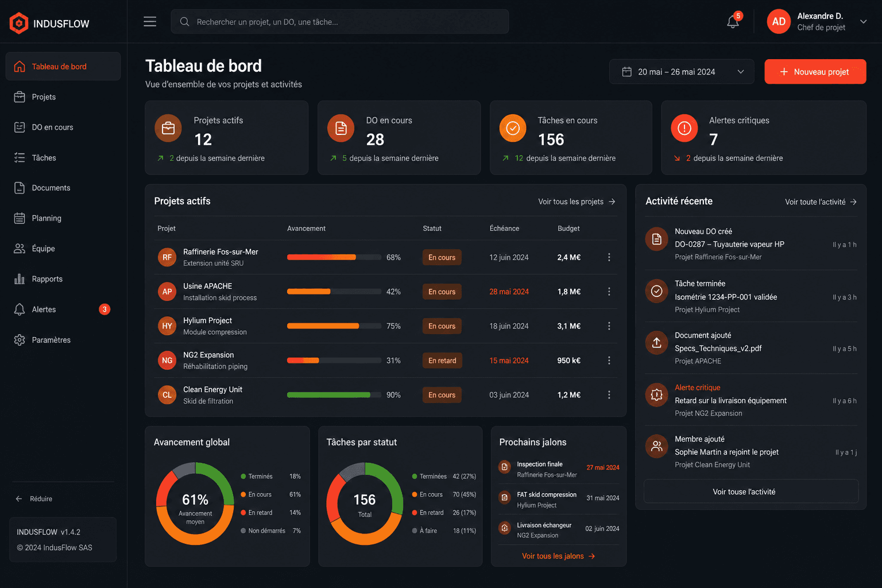
Task: Click the AD user avatar
Action: click(x=779, y=22)
